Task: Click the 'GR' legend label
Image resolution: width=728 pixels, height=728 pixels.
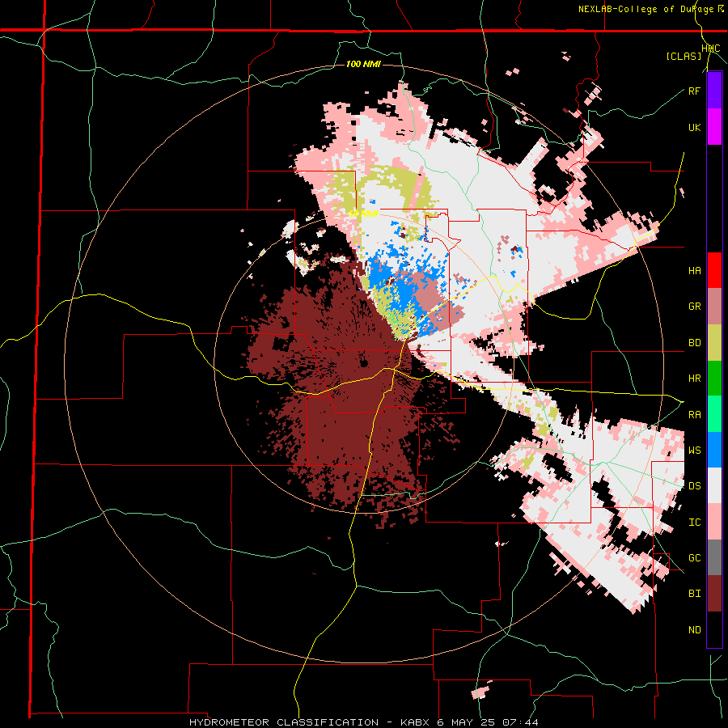Action: pyautogui.click(x=694, y=307)
